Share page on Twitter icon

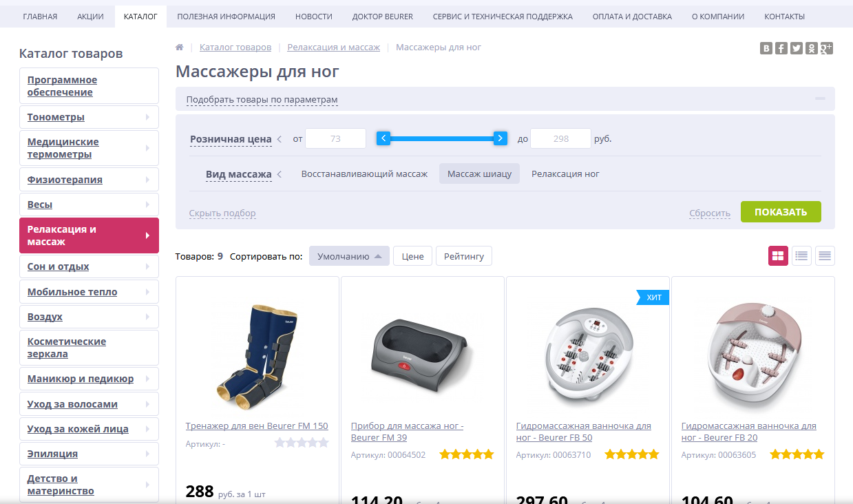click(797, 48)
